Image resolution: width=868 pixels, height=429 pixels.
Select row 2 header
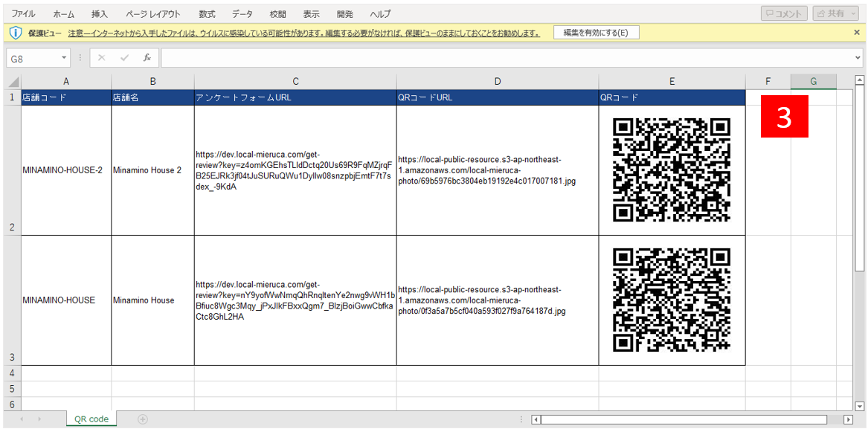click(12, 170)
